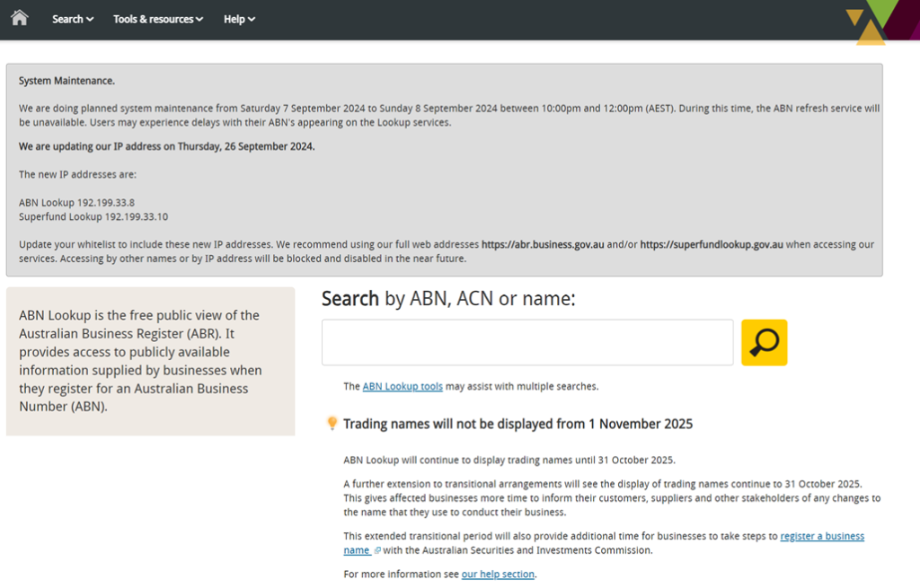Click the ABN Lookup 192.199.33.8 address line
The width and height of the screenshot is (920, 588).
tap(76, 203)
